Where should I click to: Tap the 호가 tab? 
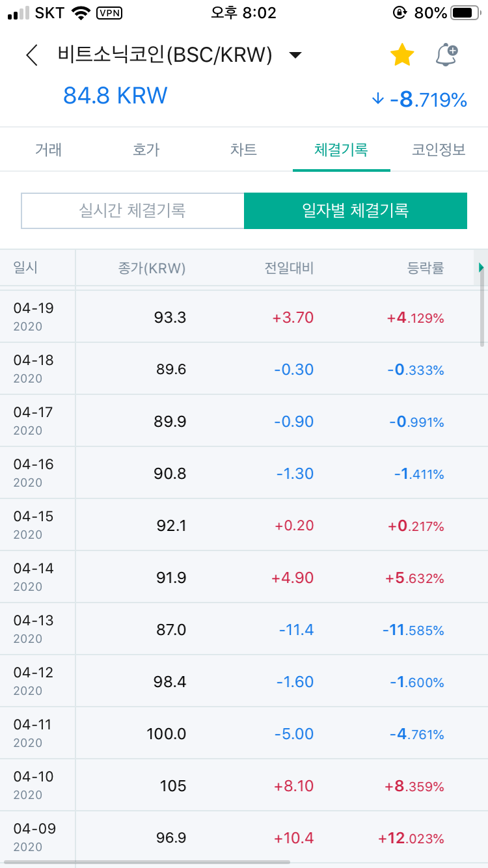point(145,149)
